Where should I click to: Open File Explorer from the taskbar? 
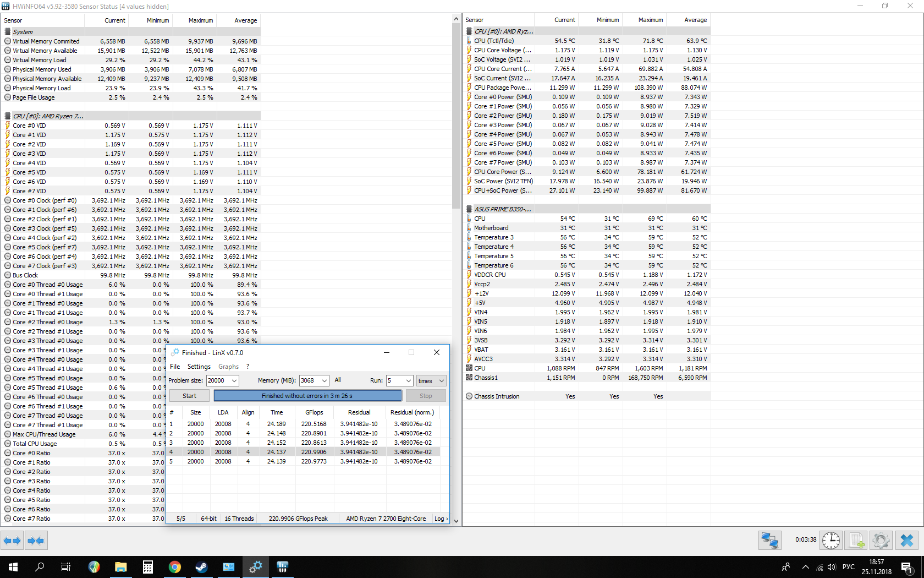pyautogui.click(x=120, y=567)
